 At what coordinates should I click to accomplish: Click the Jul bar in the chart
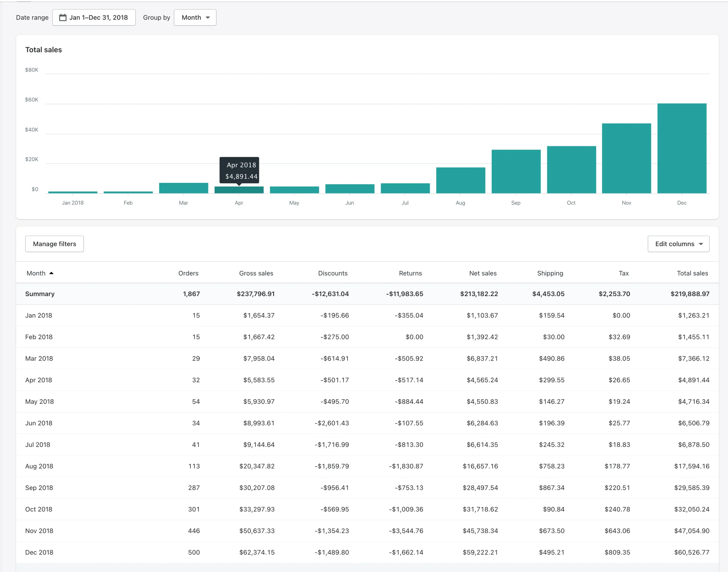coord(405,188)
